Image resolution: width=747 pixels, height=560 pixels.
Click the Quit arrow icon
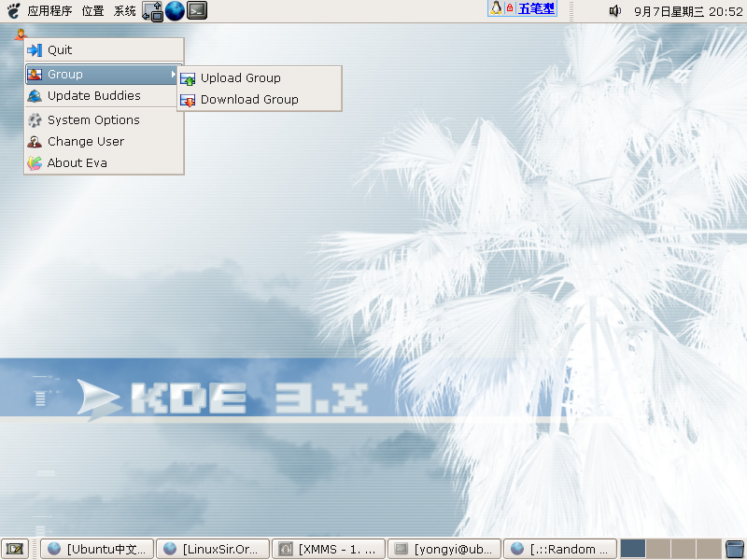point(35,50)
